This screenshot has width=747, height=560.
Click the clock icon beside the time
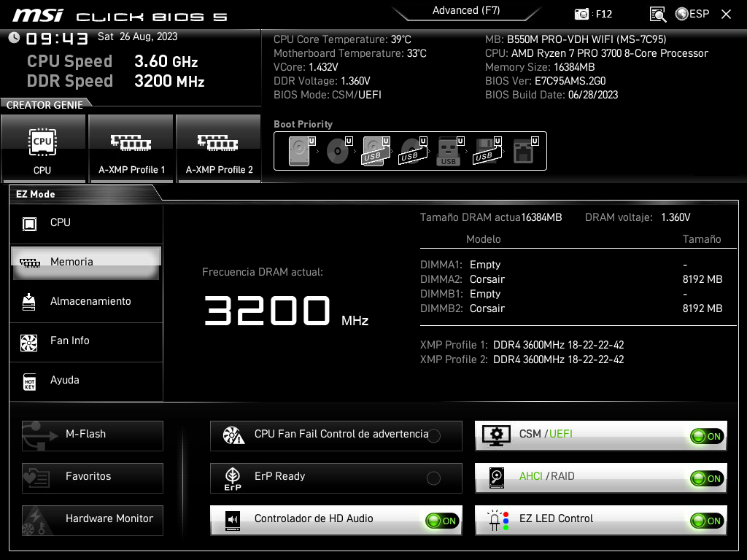click(15, 38)
